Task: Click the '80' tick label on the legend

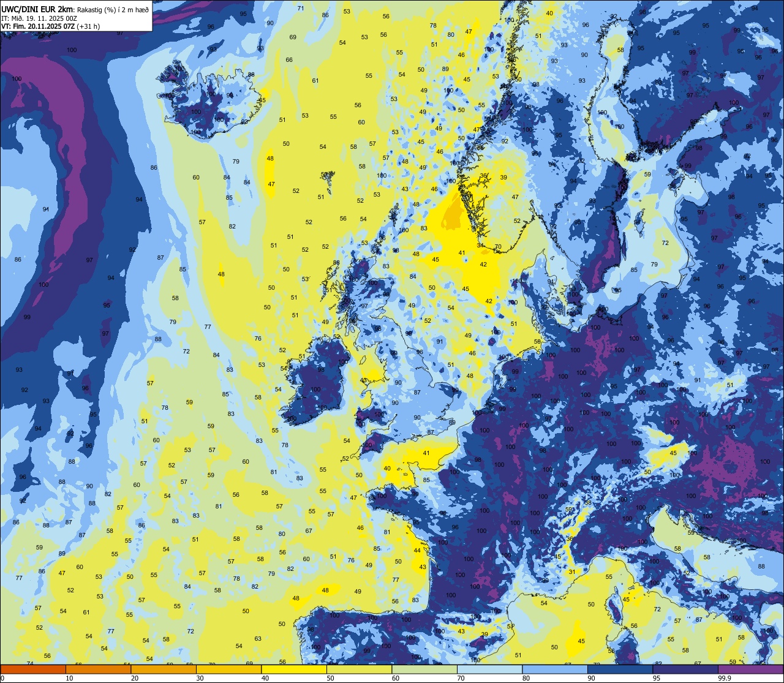Action: (526, 678)
